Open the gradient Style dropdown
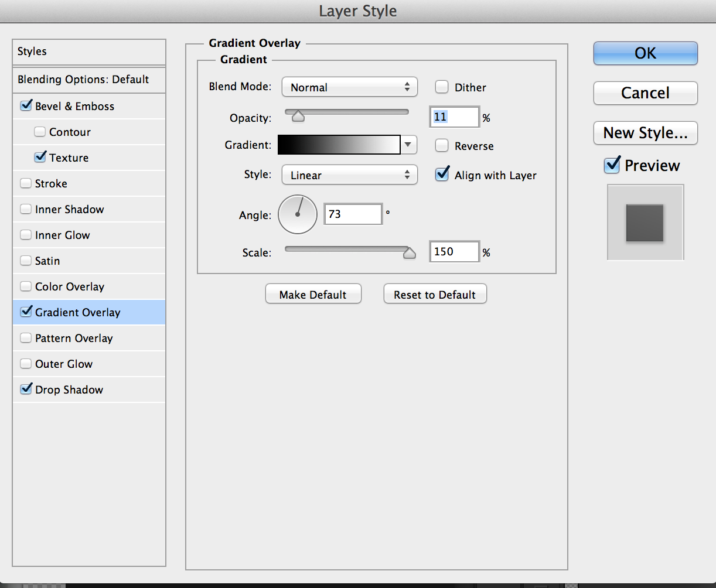Image resolution: width=716 pixels, height=588 pixels. [x=349, y=175]
